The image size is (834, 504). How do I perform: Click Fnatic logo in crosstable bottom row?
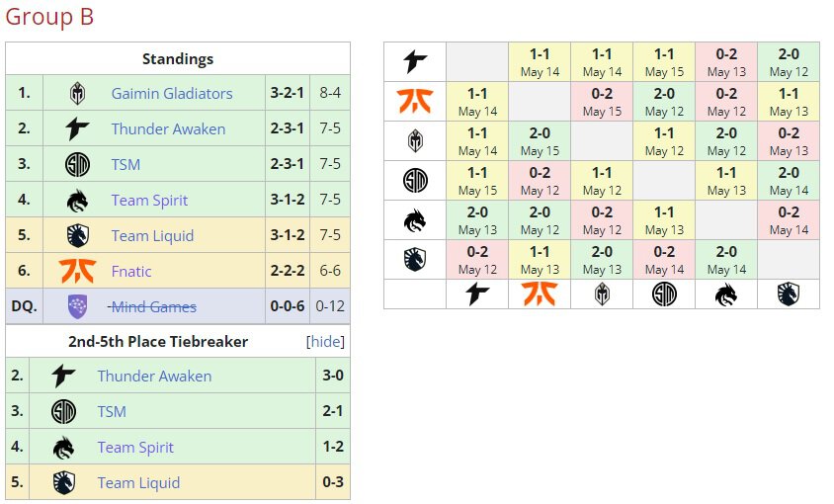[540, 294]
